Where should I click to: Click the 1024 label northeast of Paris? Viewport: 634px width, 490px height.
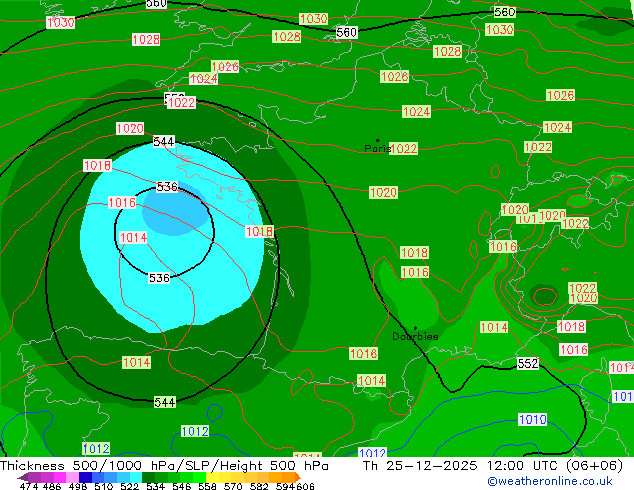416,112
